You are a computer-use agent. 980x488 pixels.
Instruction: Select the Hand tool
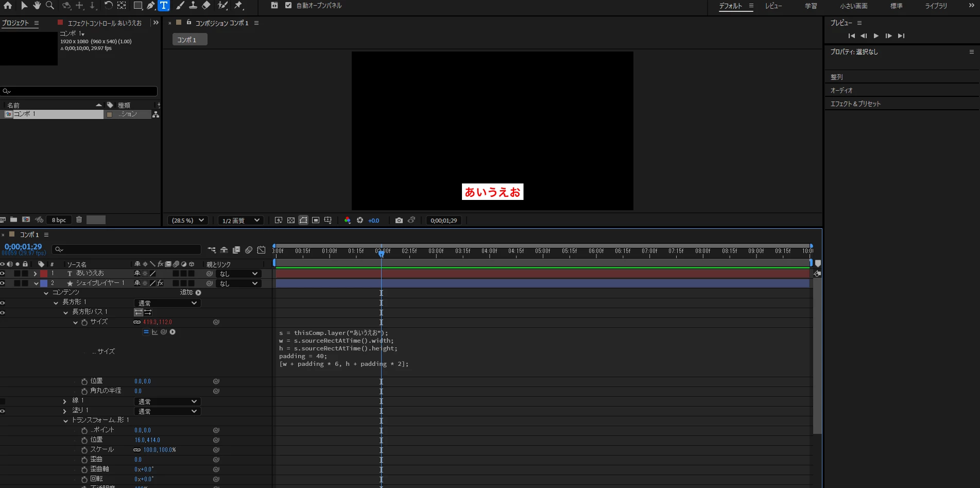point(37,5)
